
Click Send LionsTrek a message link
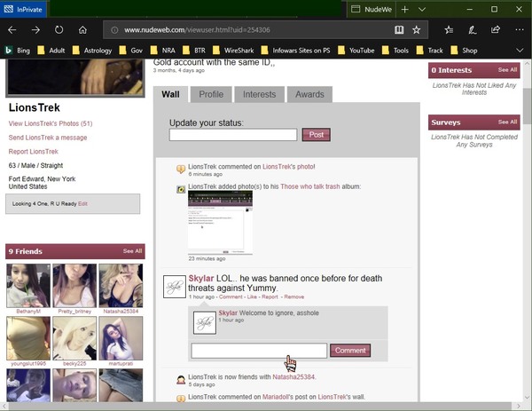coord(48,138)
